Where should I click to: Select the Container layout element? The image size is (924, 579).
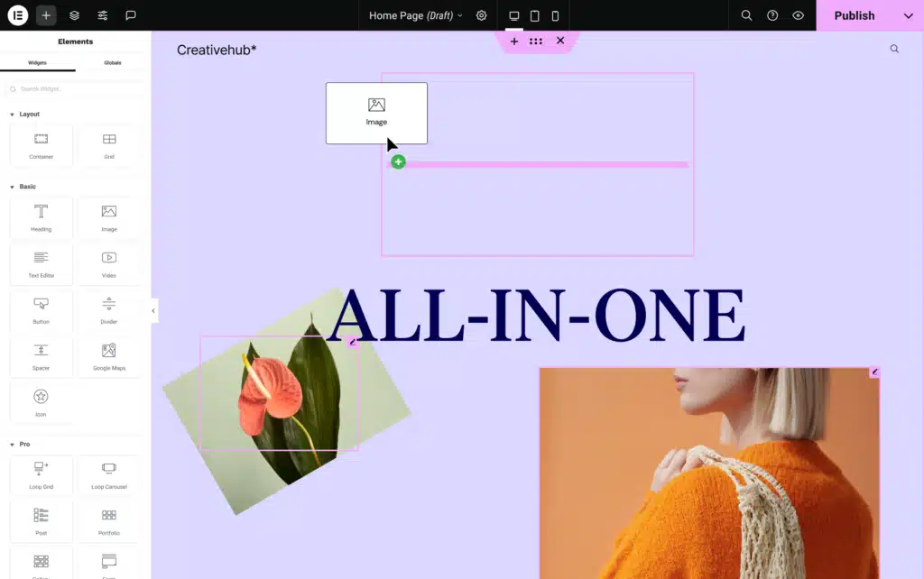(x=41, y=145)
